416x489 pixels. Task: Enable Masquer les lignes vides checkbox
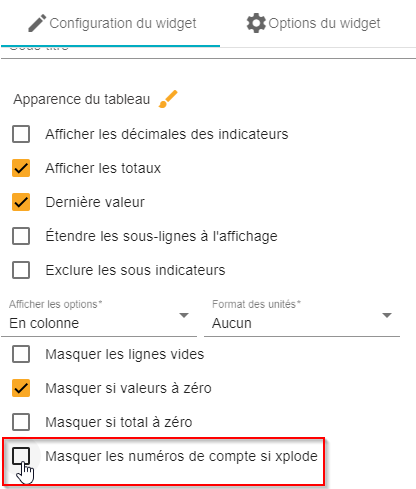(21, 354)
